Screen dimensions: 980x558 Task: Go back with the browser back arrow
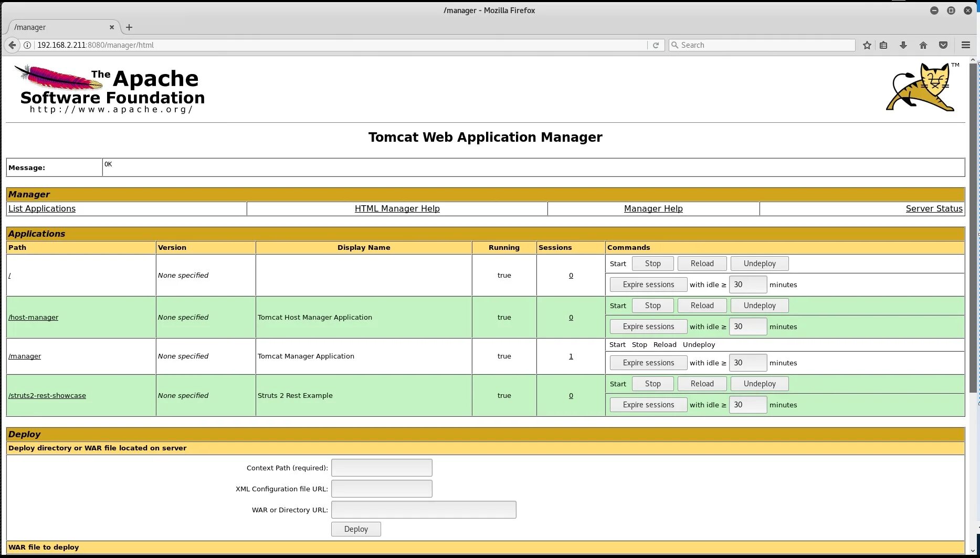tap(12, 45)
